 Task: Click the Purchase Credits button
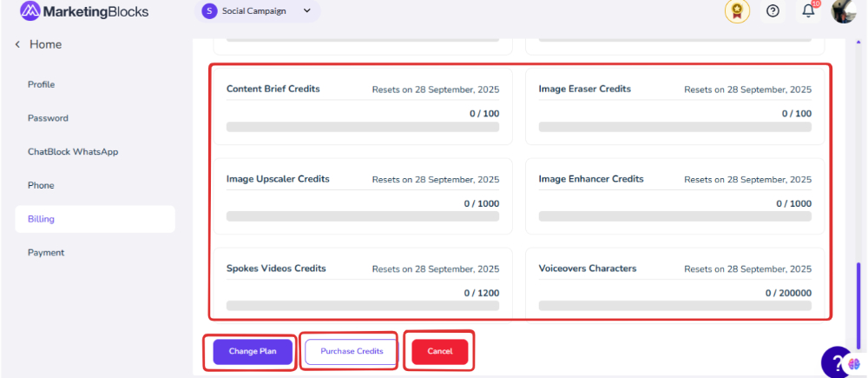(x=352, y=351)
